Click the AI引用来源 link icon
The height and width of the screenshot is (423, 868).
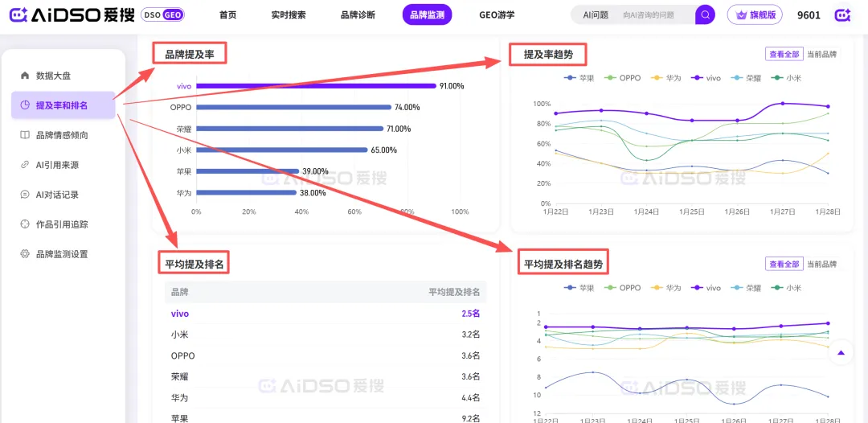coord(25,165)
